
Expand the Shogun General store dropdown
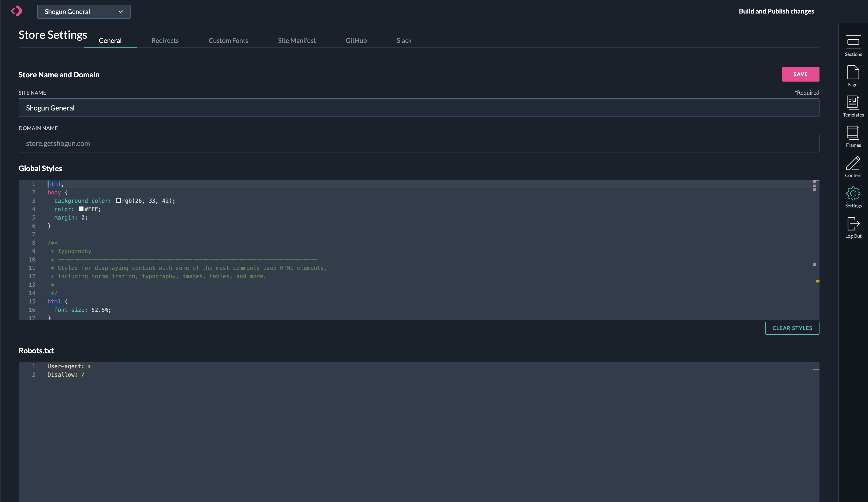tap(84, 12)
